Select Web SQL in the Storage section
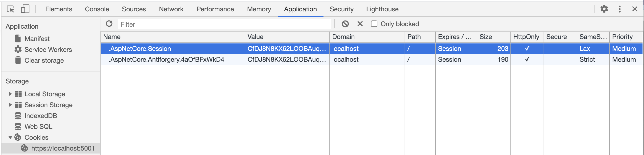This screenshot has width=644, height=155. pos(38,127)
